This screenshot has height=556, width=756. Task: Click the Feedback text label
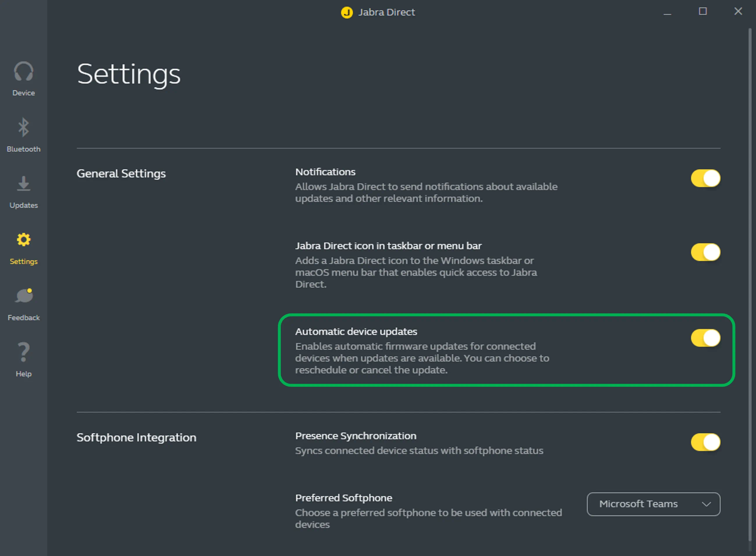(x=24, y=318)
